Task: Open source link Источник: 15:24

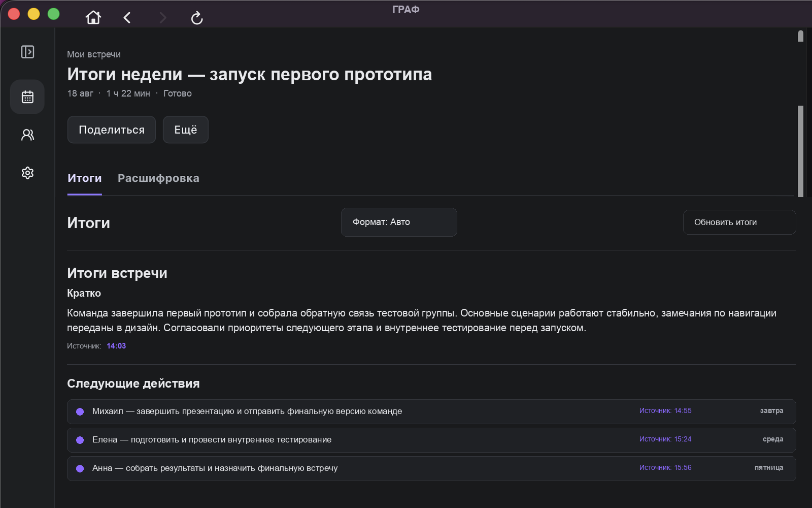Action: pos(665,439)
